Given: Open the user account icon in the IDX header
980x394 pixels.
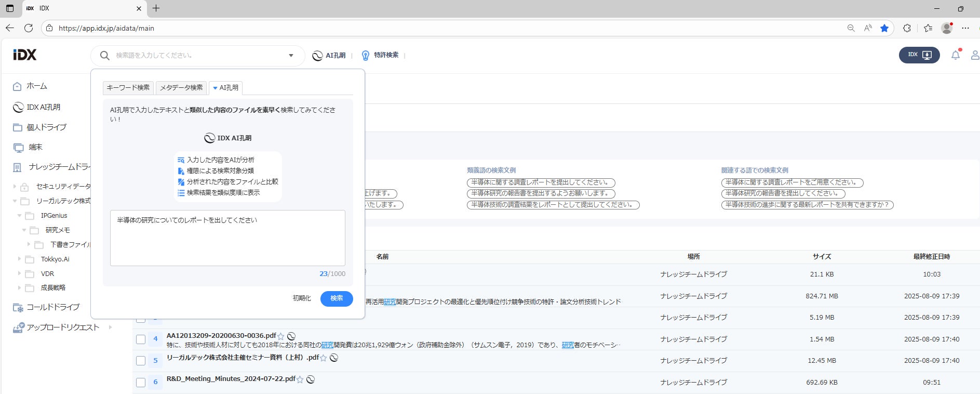Looking at the screenshot, I should [975, 55].
